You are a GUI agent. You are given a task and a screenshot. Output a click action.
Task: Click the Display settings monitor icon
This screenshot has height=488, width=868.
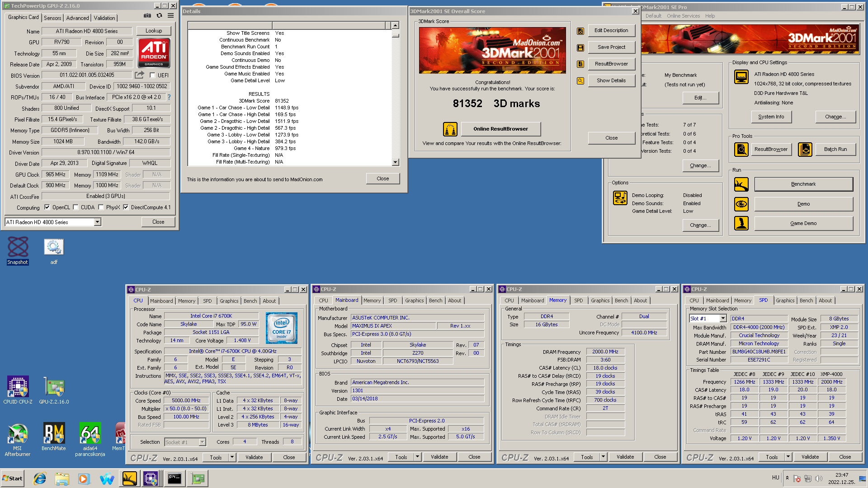(741, 77)
